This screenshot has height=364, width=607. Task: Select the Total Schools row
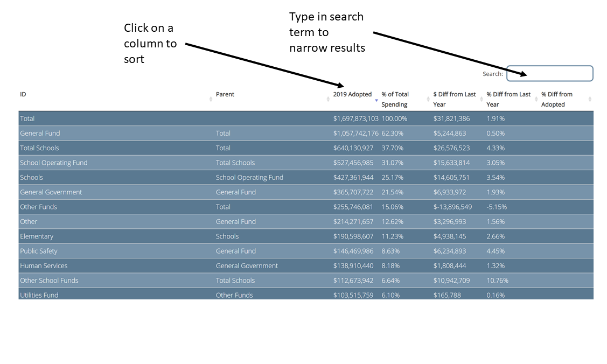point(39,148)
